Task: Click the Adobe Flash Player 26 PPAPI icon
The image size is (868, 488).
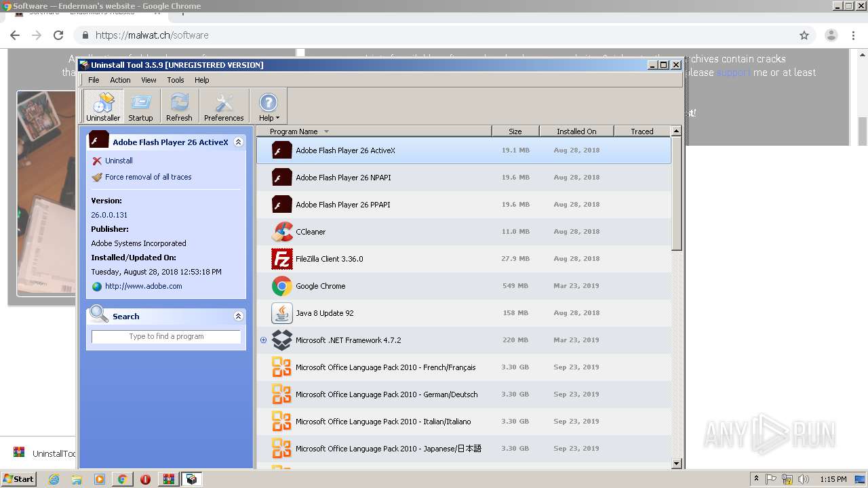Action: [x=281, y=205]
